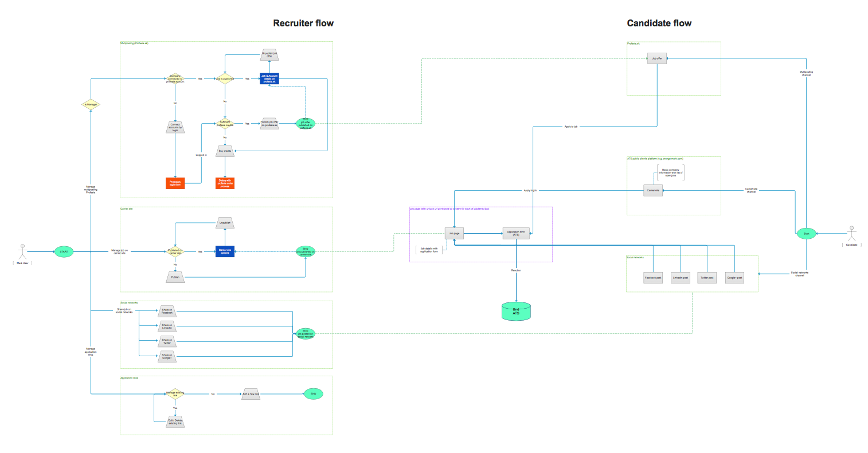The width and height of the screenshot is (868, 453).
Task: Click green 'Start' ellipse near Candidate
Action: pyautogui.click(x=806, y=234)
